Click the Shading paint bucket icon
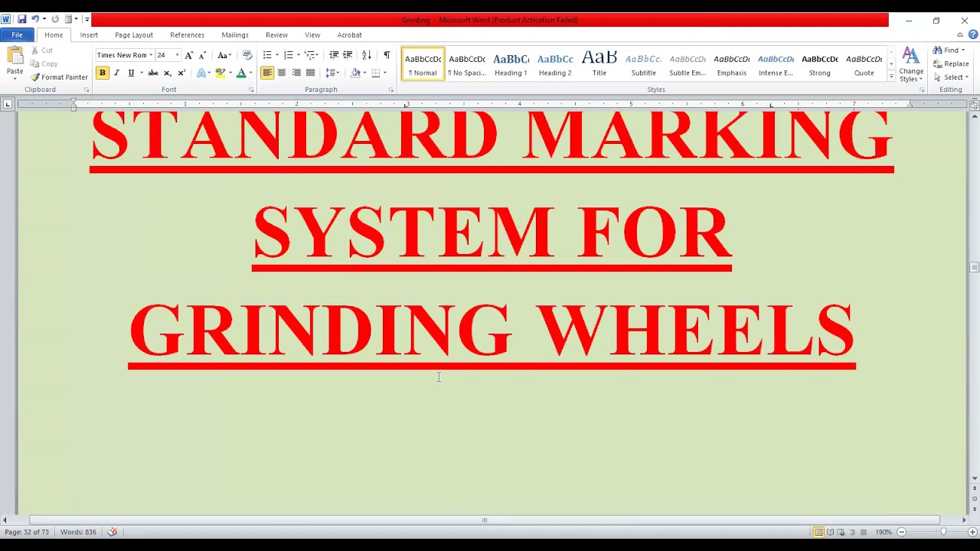 click(355, 73)
